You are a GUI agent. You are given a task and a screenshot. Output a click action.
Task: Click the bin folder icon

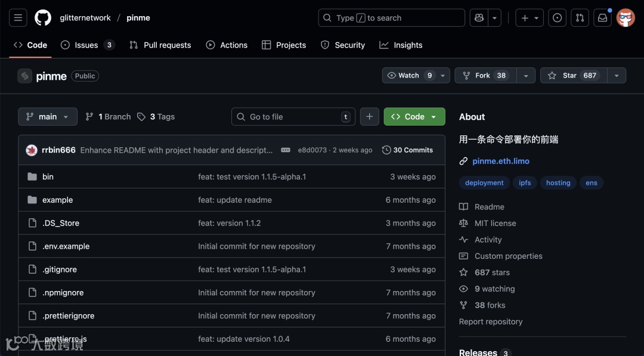(32, 177)
